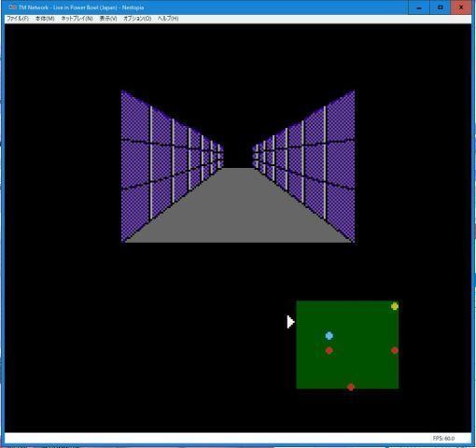
Task: Open the 表示(V) menu
Action: pos(108,19)
